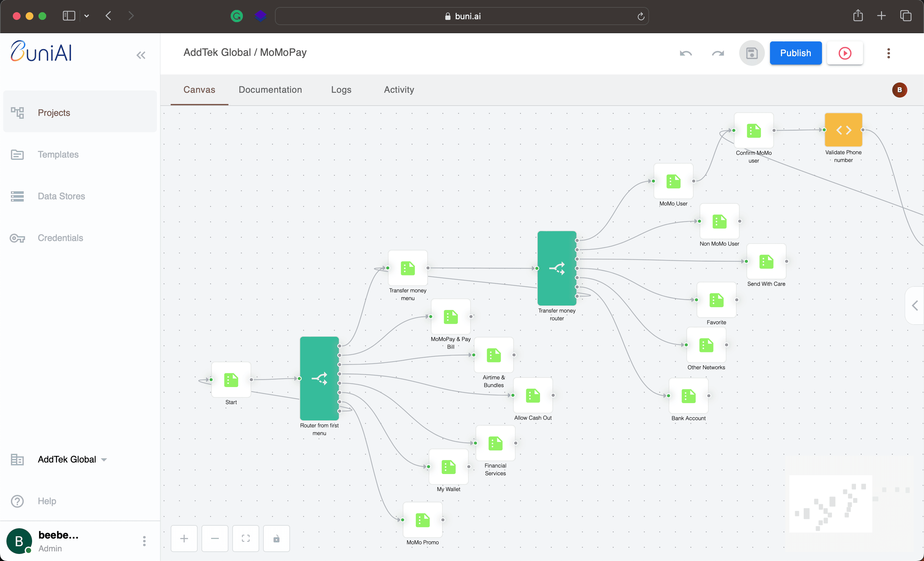Click the Financial Services node
The image size is (924, 561).
tap(495, 443)
